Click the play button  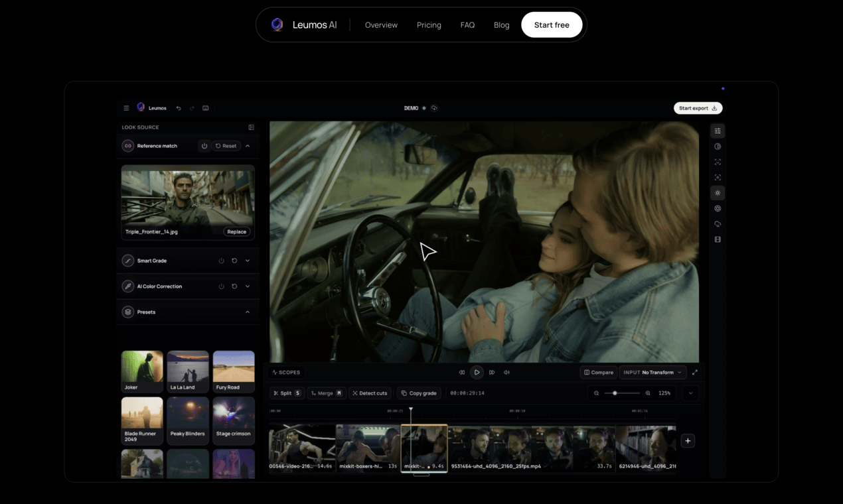pyautogui.click(x=477, y=373)
